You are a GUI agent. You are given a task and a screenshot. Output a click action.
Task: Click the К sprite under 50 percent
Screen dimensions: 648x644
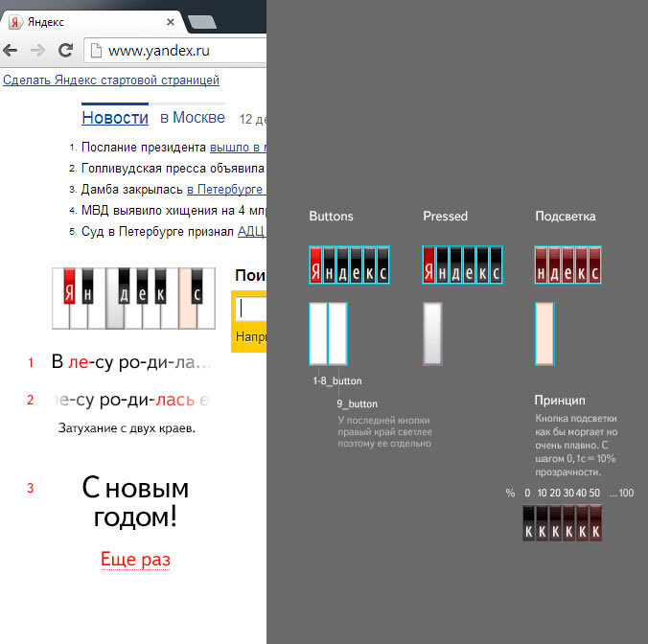595,523
